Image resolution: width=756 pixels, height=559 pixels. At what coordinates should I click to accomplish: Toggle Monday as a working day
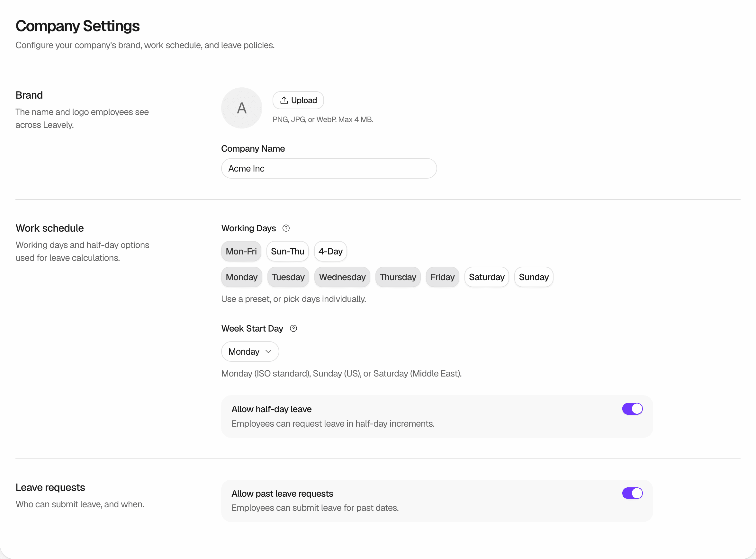coord(241,277)
